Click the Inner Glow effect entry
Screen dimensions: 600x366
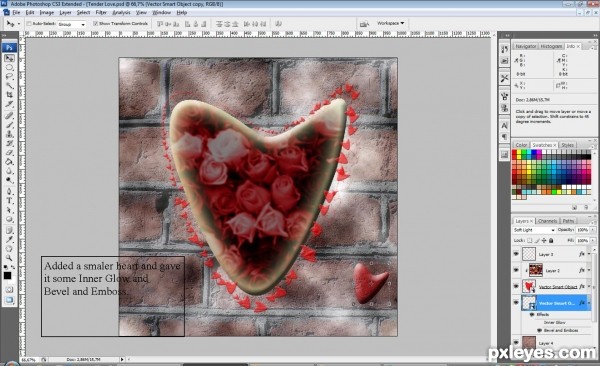(554, 322)
